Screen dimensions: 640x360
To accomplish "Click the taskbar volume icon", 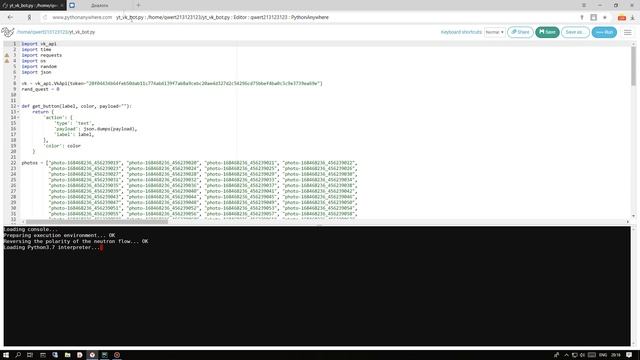I will click(x=582, y=355).
